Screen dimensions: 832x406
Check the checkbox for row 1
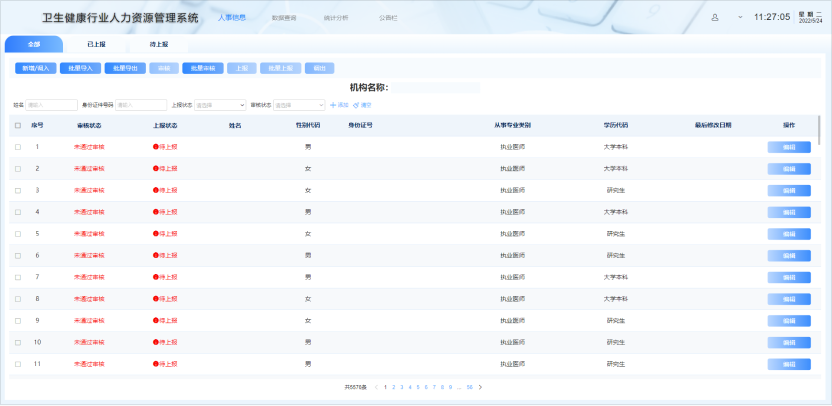(17, 147)
